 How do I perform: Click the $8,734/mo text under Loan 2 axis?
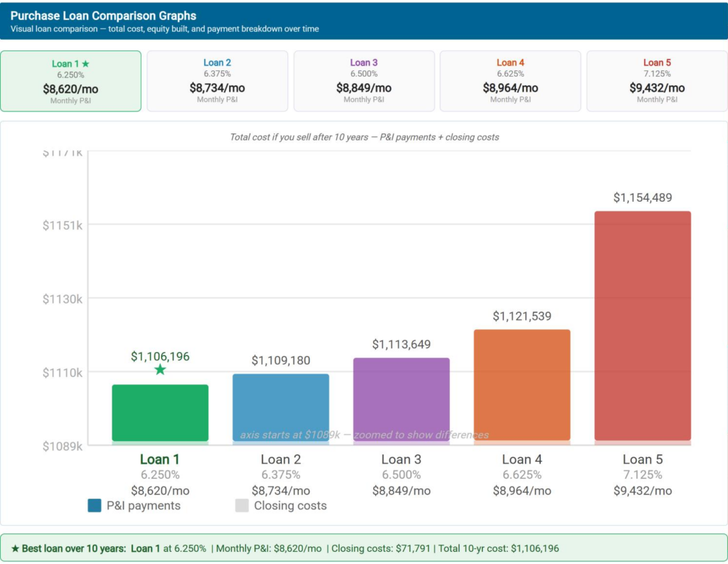pyautogui.click(x=281, y=491)
